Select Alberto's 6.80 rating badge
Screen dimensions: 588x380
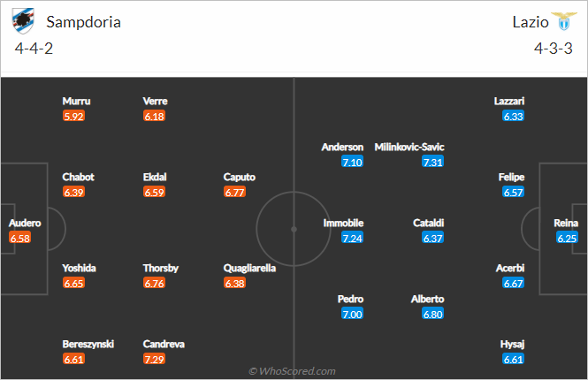[433, 315]
